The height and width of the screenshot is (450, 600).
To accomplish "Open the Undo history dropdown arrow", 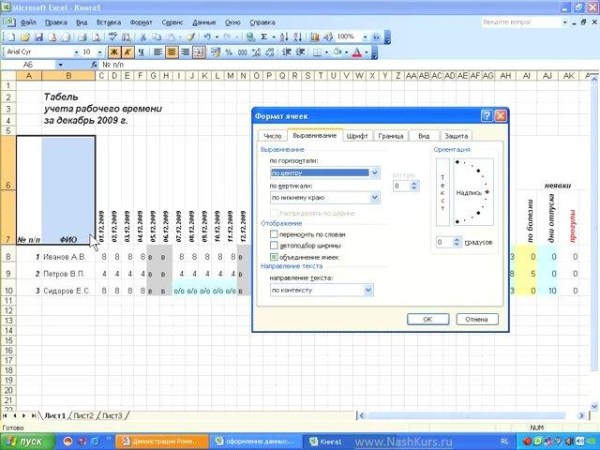I will click(x=216, y=38).
